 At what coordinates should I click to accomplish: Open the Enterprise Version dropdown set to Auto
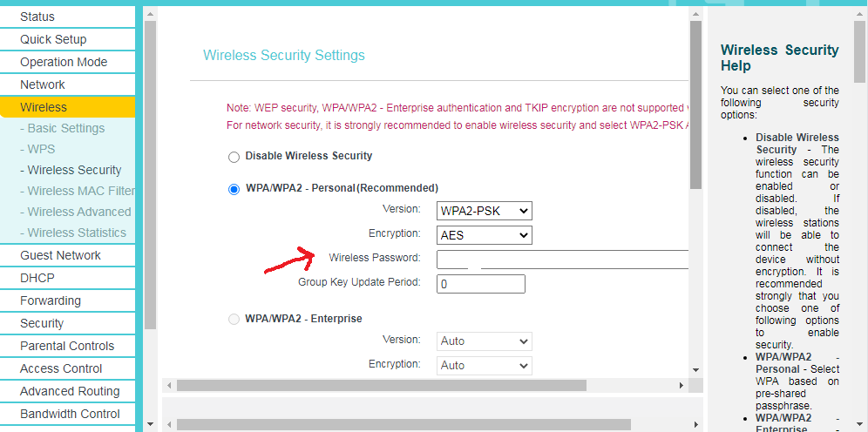click(484, 341)
